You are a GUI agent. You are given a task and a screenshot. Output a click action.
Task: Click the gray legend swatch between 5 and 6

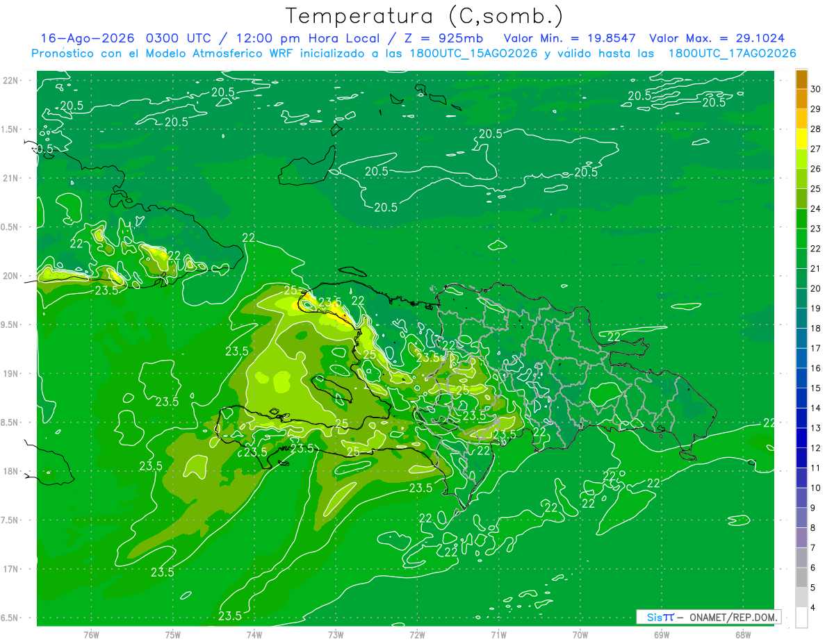[x=801, y=577]
